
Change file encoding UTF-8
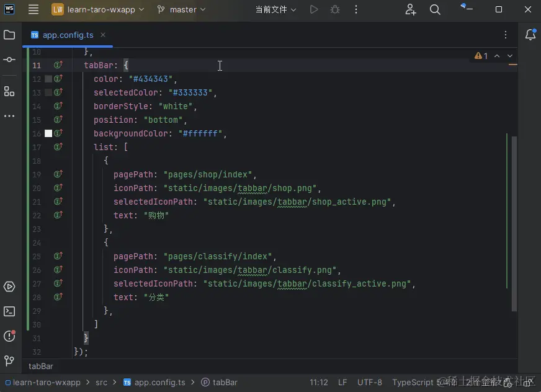point(370,382)
